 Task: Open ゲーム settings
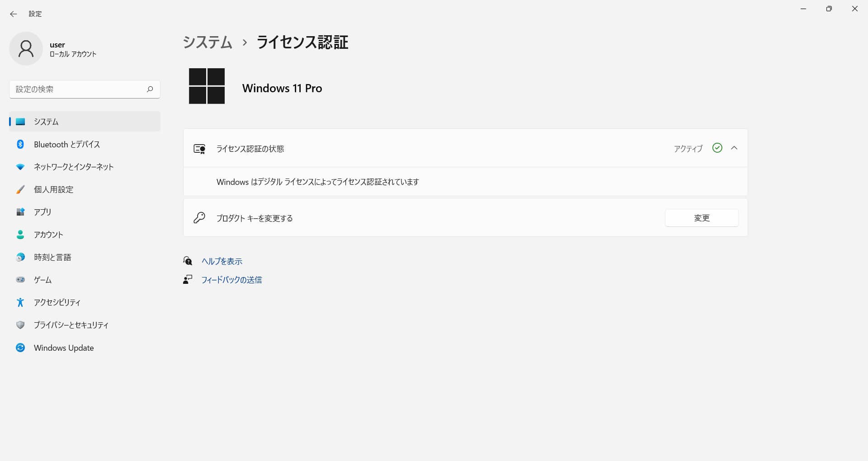(x=85, y=280)
